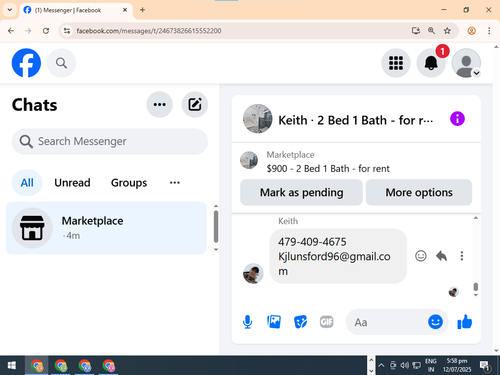Open $900 - 2 Bed 1 Bath listing link

pyautogui.click(x=328, y=169)
